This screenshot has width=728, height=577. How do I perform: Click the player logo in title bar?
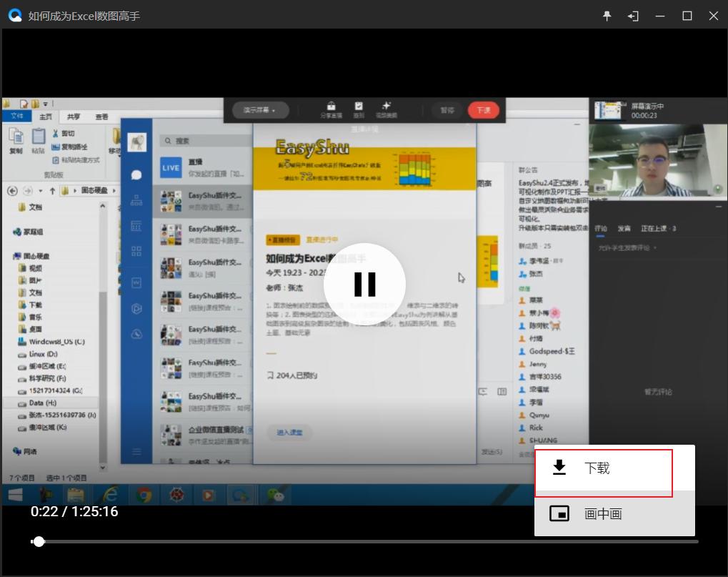tap(15, 16)
